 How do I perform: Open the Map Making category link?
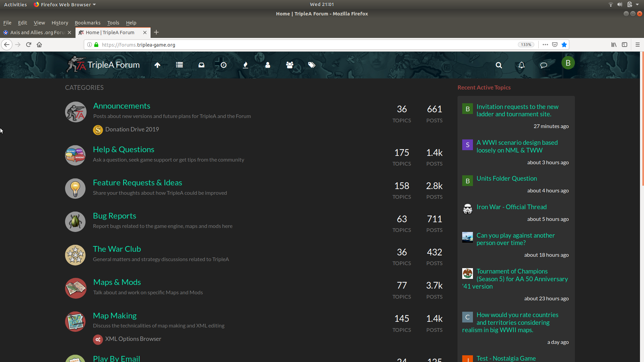tap(115, 316)
